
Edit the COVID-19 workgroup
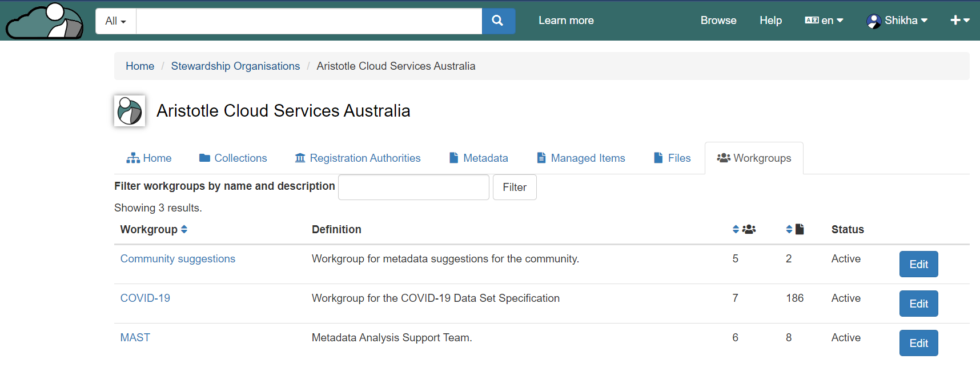coord(918,304)
